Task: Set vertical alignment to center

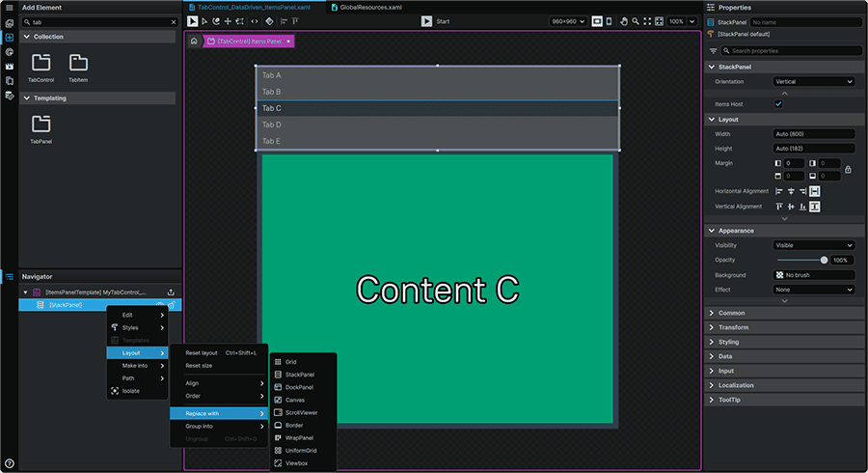Action: click(791, 207)
